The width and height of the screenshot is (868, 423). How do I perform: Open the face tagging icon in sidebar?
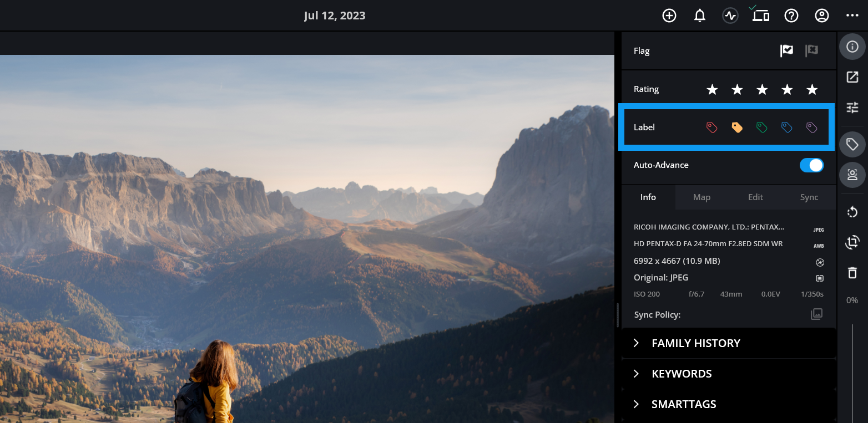(852, 175)
